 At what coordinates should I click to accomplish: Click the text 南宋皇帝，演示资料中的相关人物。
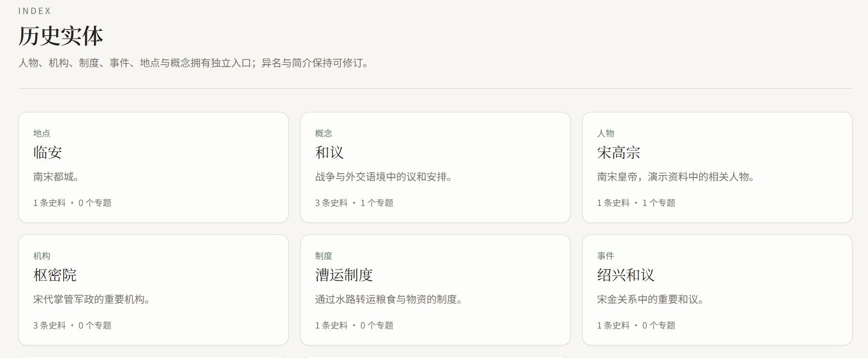tap(676, 177)
